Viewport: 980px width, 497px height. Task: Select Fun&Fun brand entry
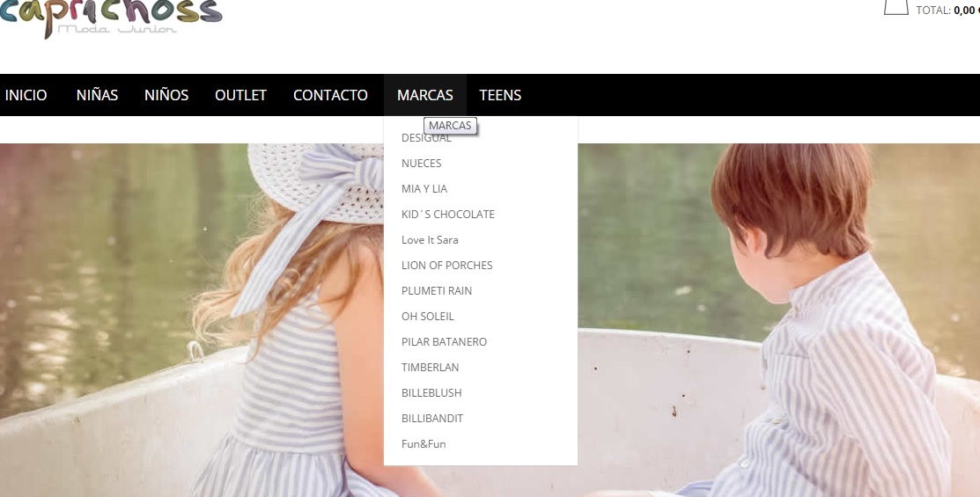[x=424, y=444]
